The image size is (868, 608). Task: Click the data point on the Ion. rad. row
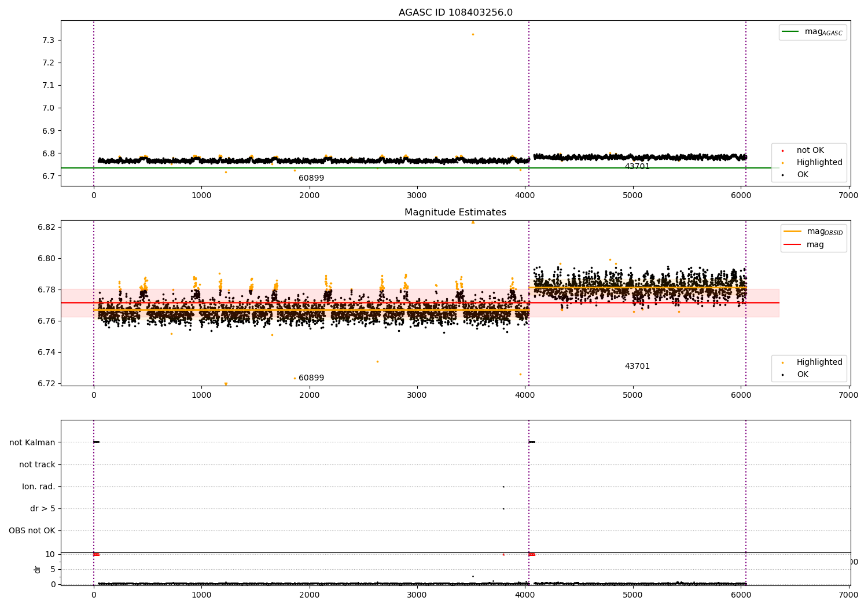(x=503, y=486)
